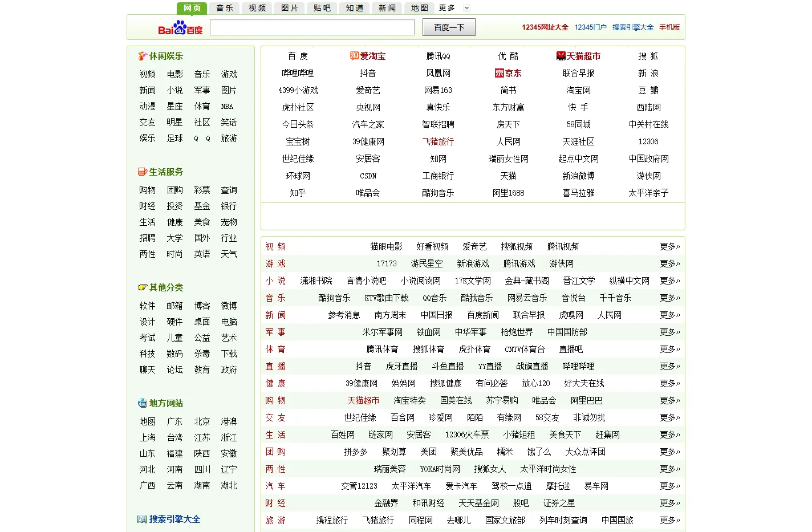The height and width of the screenshot is (532, 812).
Task: Open the 猫眼电影 link
Action: (386, 246)
